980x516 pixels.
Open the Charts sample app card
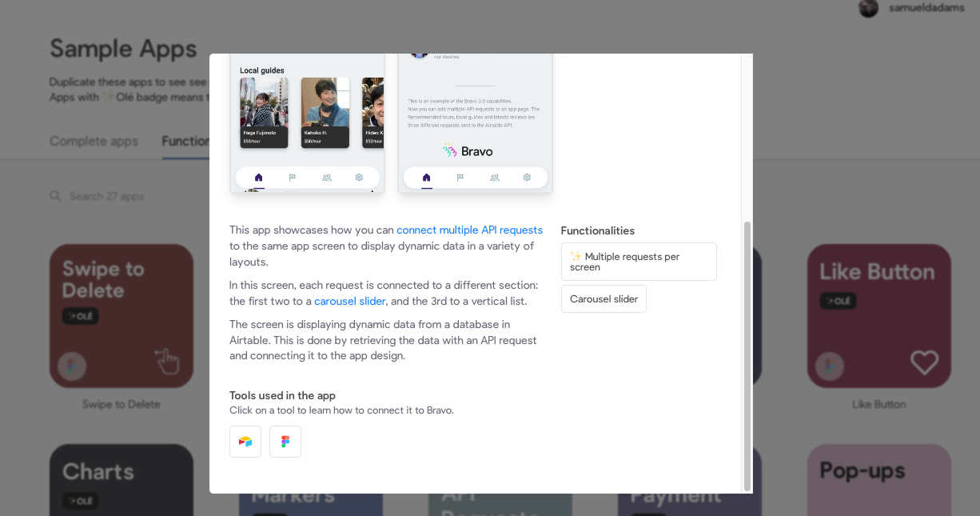click(x=122, y=480)
